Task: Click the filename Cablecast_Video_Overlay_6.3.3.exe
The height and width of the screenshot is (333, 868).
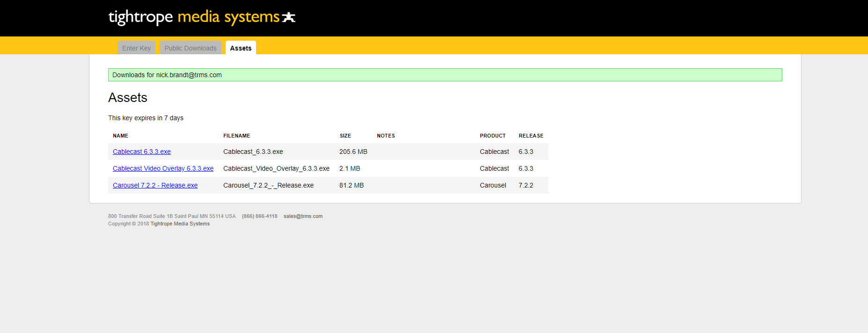Action: [276, 168]
